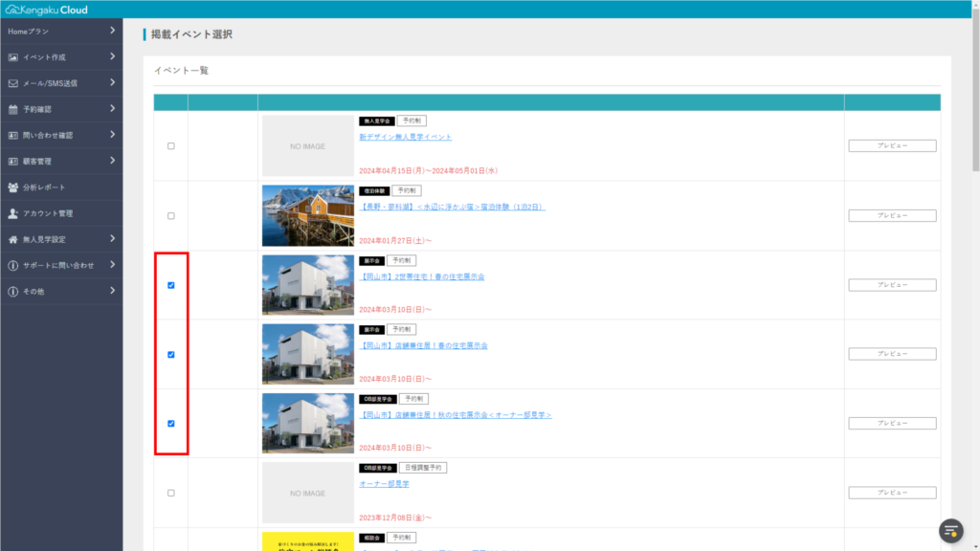
Task: Click date 2024年01月27日(土)~
Action: [395, 240]
